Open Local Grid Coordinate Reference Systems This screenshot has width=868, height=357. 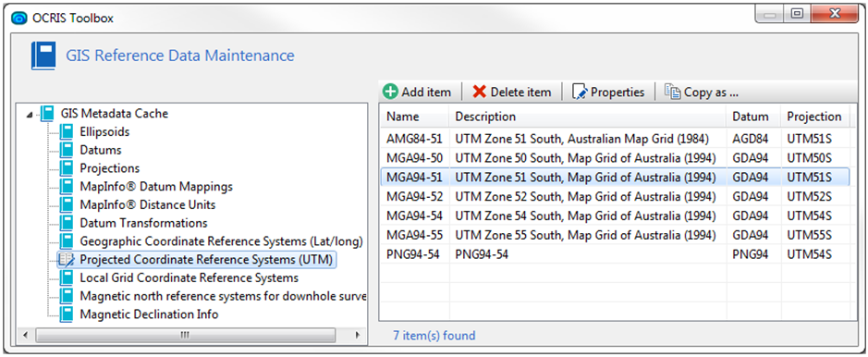189,277
